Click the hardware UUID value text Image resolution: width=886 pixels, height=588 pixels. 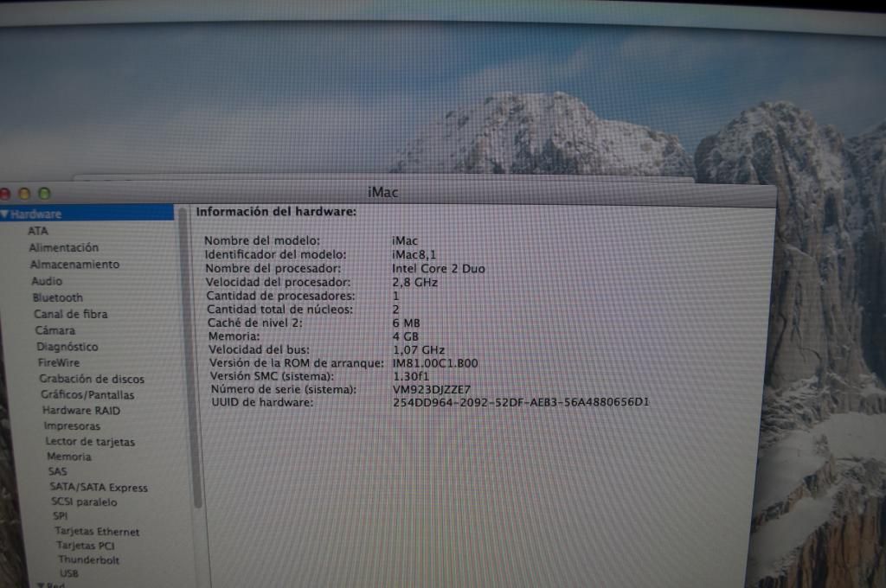(521, 403)
